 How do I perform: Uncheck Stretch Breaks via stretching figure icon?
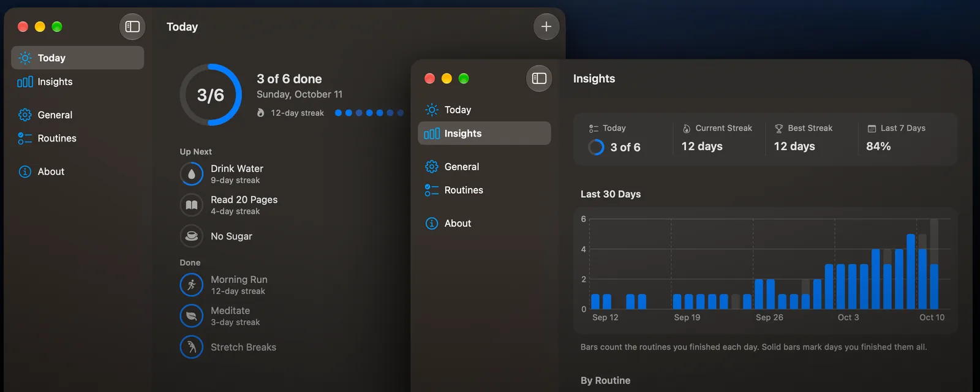point(192,347)
